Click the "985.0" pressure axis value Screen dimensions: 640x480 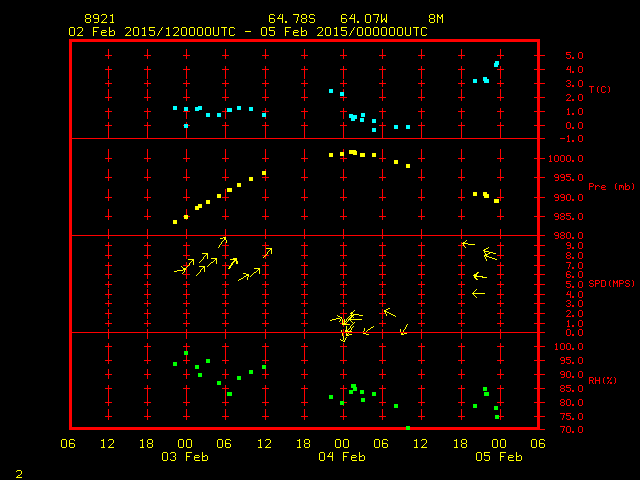569,217
